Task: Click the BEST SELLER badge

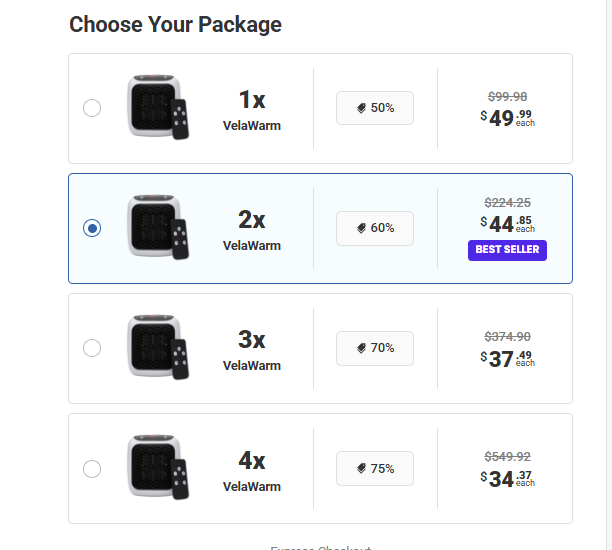Action: tap(507, 250)
